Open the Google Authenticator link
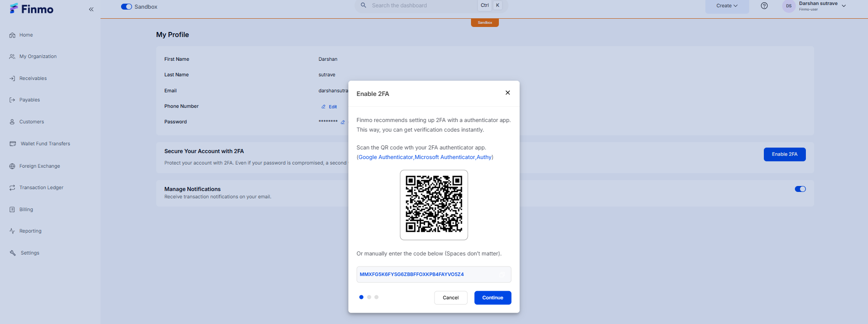Viewport: 868px width, 324px height. click(x=386, y=157)
